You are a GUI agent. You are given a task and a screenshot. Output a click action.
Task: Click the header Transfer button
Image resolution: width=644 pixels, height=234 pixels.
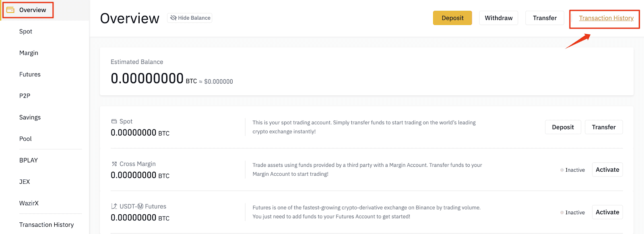(545, 18)
